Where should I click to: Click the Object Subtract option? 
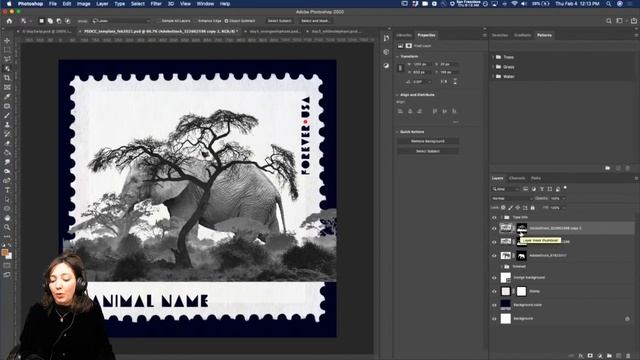coord(240,21)
